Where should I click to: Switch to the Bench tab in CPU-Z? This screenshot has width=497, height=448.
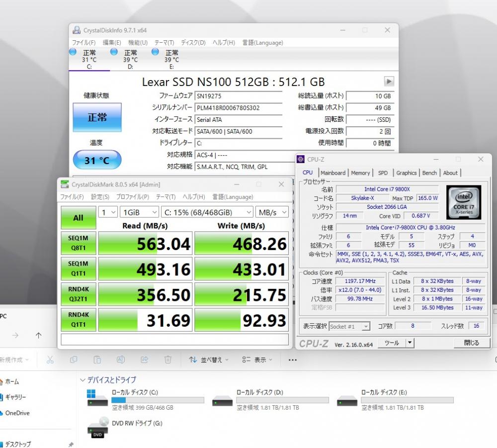tap(429, 173)
